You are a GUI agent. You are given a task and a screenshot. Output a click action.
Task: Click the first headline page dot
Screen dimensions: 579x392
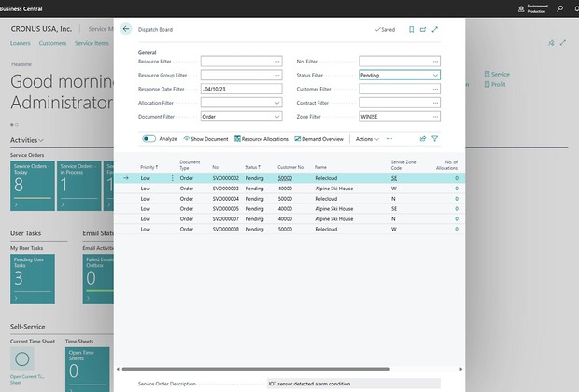(12, 125)
